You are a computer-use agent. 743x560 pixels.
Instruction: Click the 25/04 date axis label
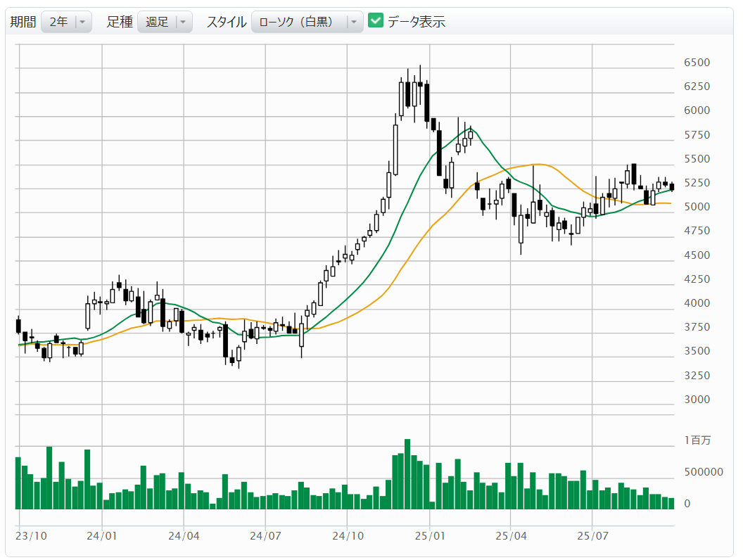click(x=511, y=536)
